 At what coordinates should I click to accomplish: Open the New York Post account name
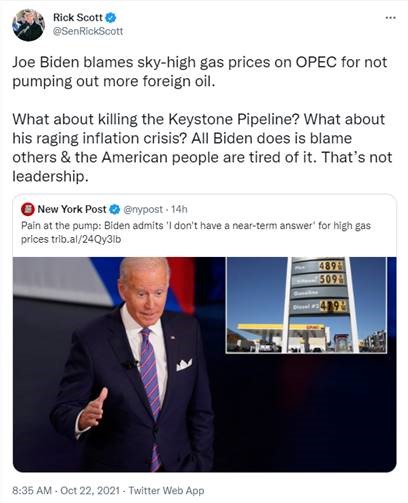tap(72, 209)
